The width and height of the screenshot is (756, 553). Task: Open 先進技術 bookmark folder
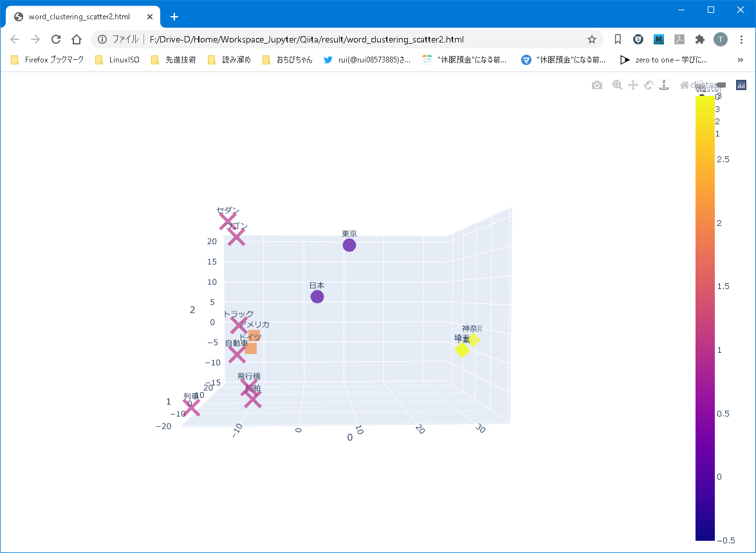[174, 60]
